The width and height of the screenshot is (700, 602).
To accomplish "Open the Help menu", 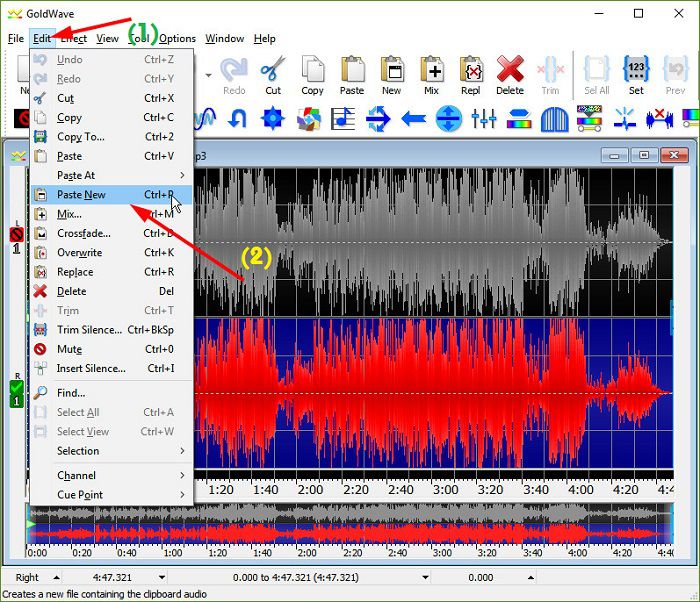I will coord(264,39).
